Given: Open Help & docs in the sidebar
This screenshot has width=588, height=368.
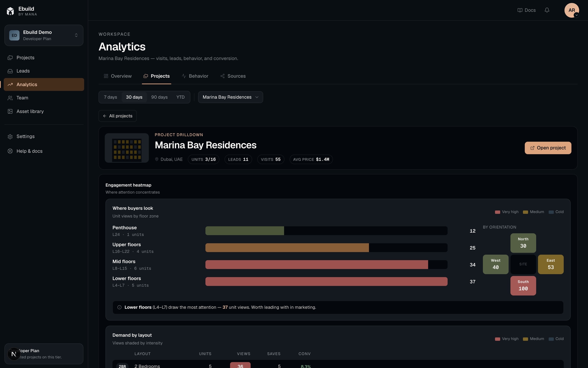Looking at the screenshot, I should [x=44, y=151].
